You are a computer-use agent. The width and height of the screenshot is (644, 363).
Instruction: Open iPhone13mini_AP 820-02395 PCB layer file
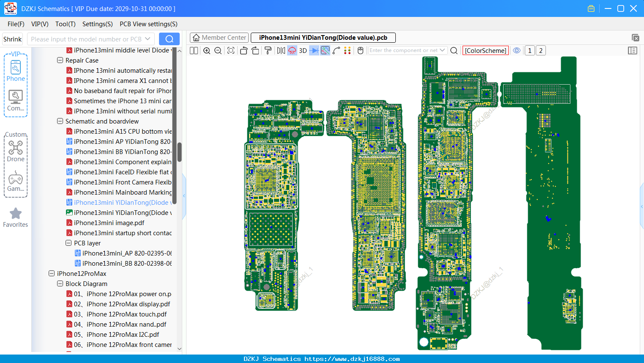(123, 253)
